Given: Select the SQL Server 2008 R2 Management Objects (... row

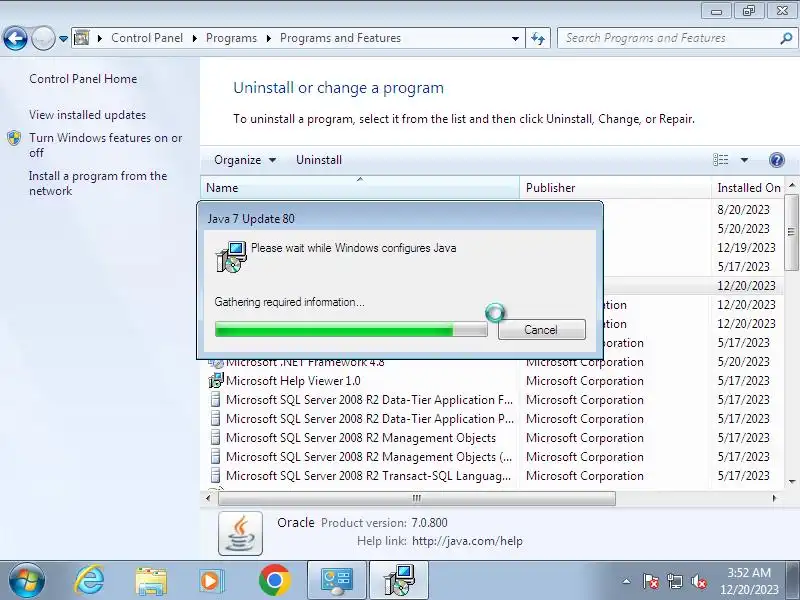Looking at the screenshot, I should tap(492, 457).
